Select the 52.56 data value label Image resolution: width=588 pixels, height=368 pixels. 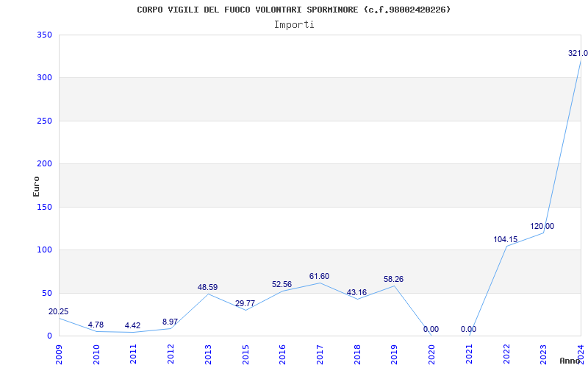coord(282,284)
